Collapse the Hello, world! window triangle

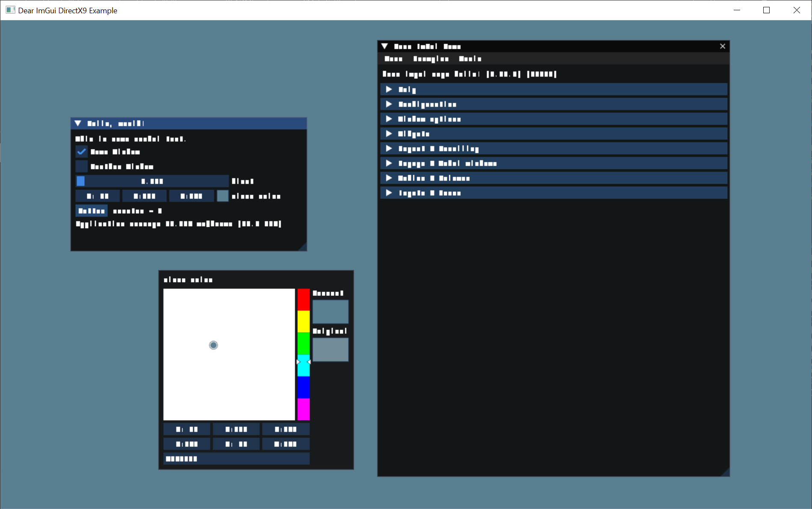point(78,123)
